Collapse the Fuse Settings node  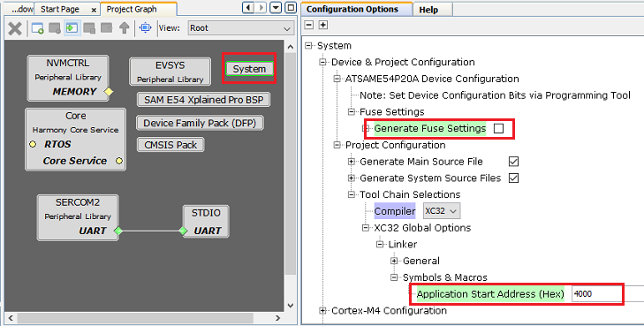pyautogui.click(x=352, y=111)
